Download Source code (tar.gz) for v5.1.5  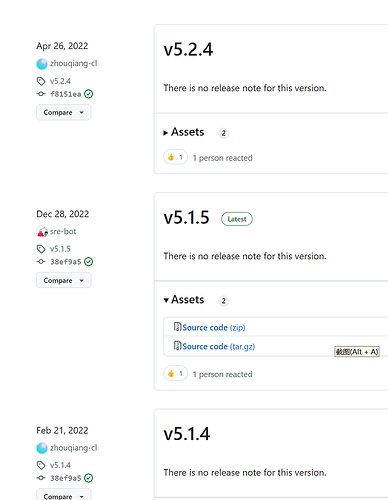pyautogui.click(x=219, y=347)
